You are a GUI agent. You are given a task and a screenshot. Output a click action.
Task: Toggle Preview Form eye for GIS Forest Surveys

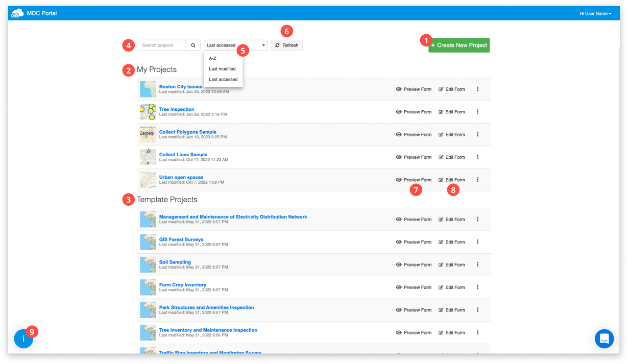pos(399,242)
